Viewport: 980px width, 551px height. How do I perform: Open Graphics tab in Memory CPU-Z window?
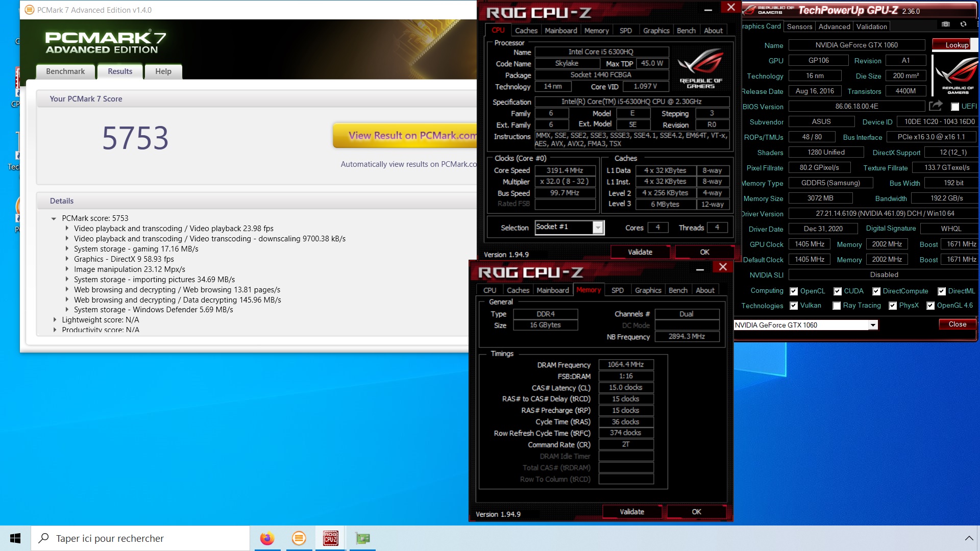(648, 290)
